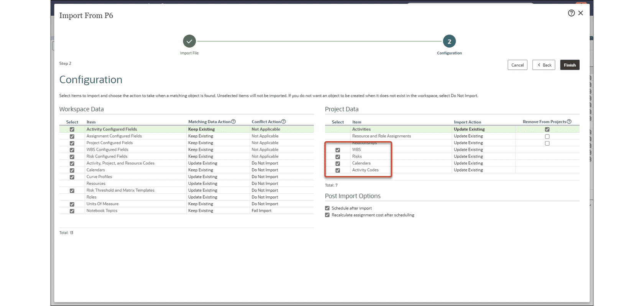Cancel the import configuration

coord(517,65)
